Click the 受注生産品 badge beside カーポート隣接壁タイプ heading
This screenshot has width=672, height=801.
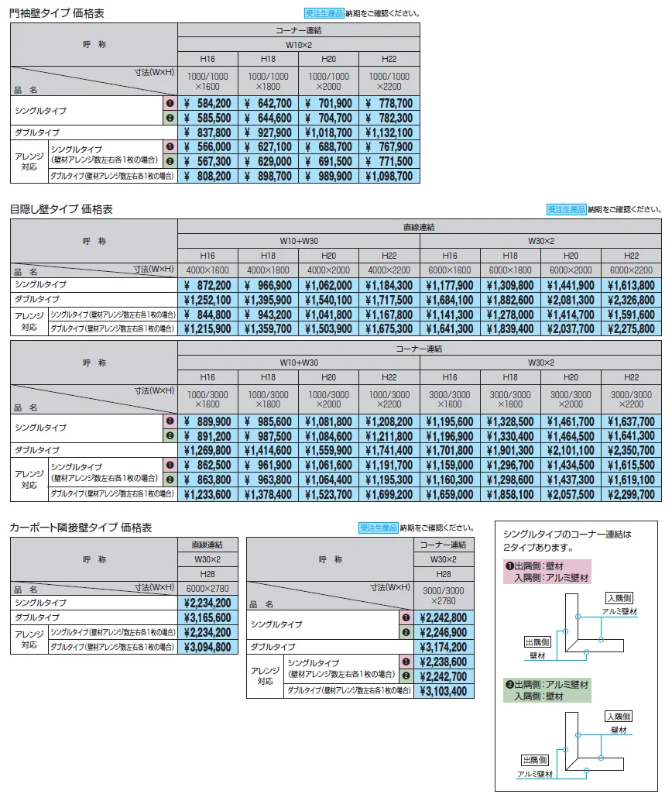379,528
